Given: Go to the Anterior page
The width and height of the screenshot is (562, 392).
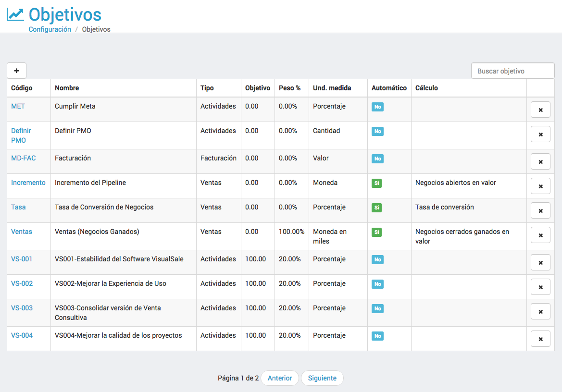Looking at the screenshot, I should click(x=280, y=378).
